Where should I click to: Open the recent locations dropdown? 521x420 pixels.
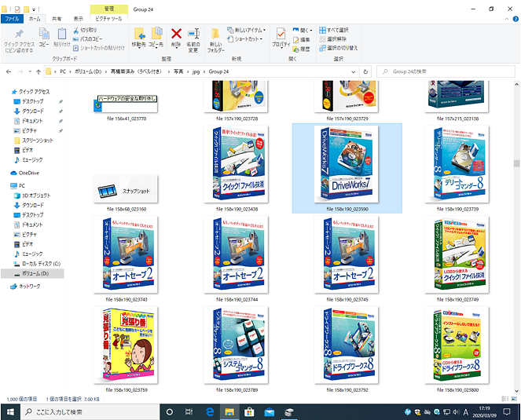pyautogui.click(x=30, y=71)
